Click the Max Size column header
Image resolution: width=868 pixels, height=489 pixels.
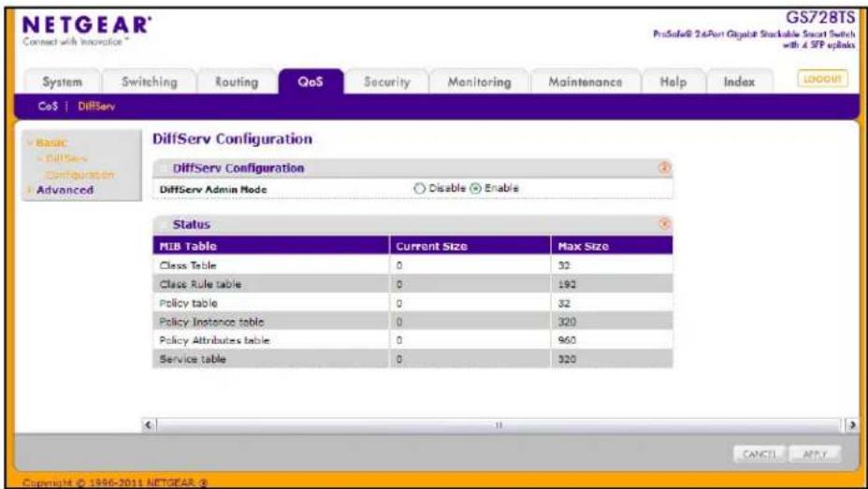click(x=612, y=246)
